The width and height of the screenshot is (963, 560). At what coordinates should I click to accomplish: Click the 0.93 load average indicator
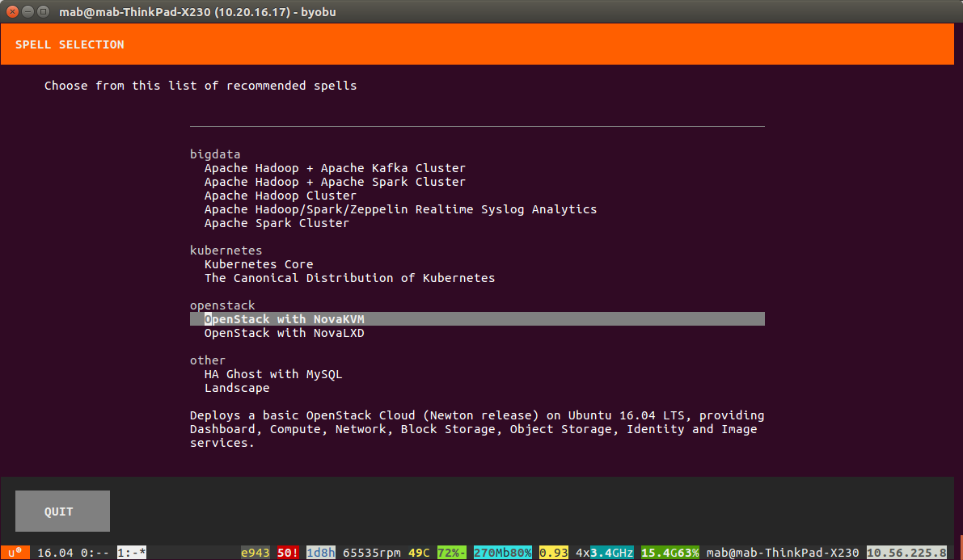553,553
